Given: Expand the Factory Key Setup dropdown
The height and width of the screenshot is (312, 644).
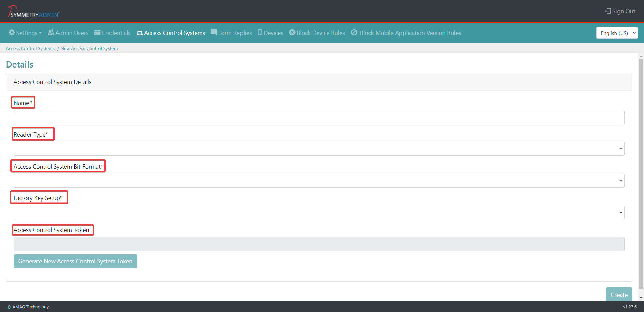Looking at the screenshot, I should (x=319, y=212).
